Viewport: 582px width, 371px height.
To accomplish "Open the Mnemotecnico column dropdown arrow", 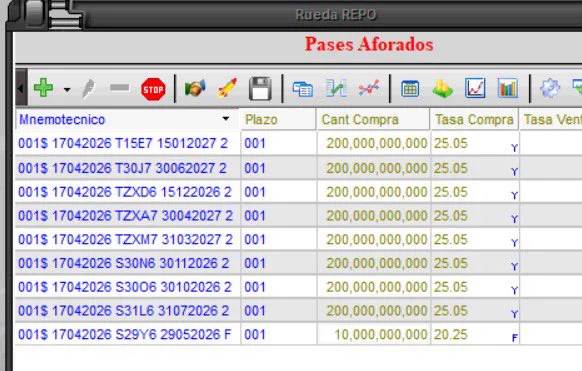I will click(x=225, y=119).
